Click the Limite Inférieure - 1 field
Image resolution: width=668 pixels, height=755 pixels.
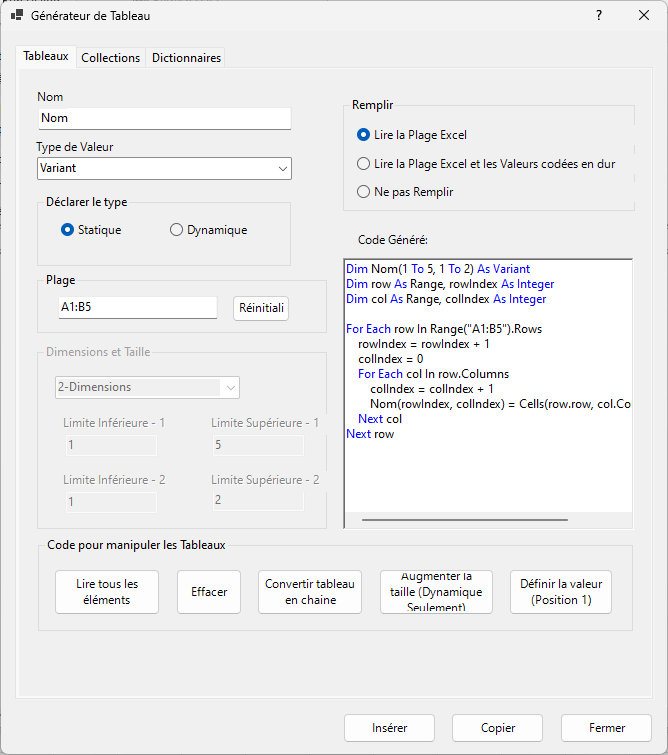[111, 445]
